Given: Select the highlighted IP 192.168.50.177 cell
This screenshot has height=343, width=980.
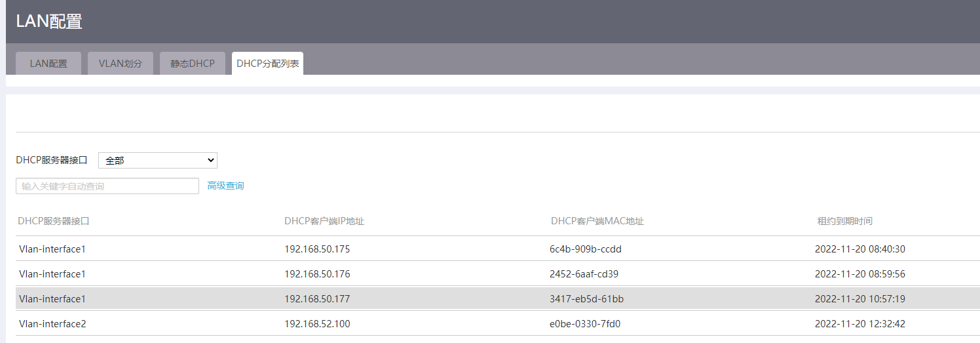Looking at the screenshot, I should click(x=317, y=299).
